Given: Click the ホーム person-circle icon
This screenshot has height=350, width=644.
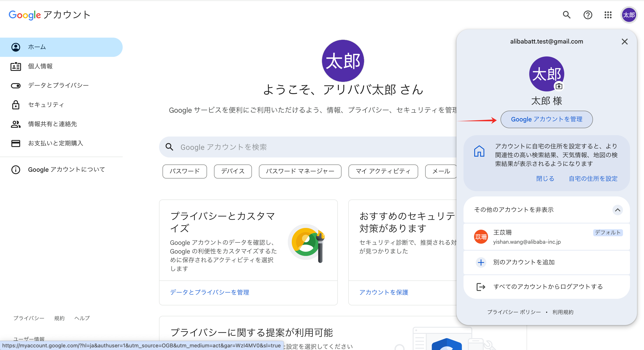Looking at the screenshot, I should pos(16,47).
